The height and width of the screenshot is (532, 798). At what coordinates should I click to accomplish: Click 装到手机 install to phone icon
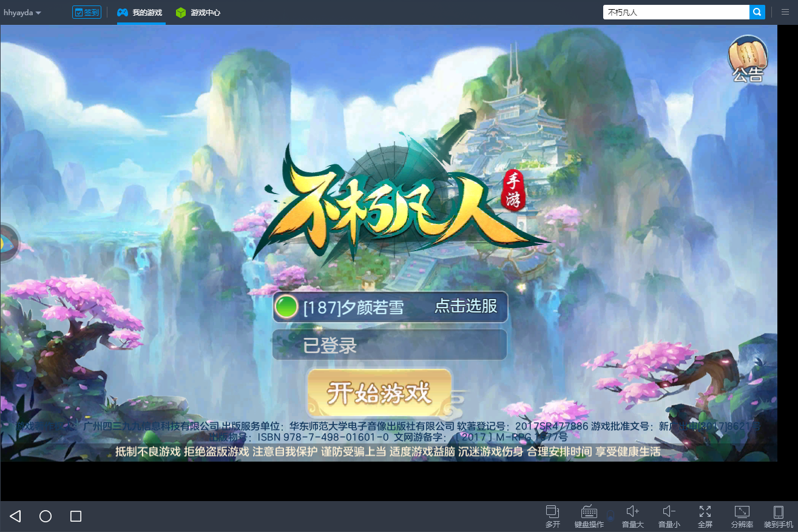[778, 516]
